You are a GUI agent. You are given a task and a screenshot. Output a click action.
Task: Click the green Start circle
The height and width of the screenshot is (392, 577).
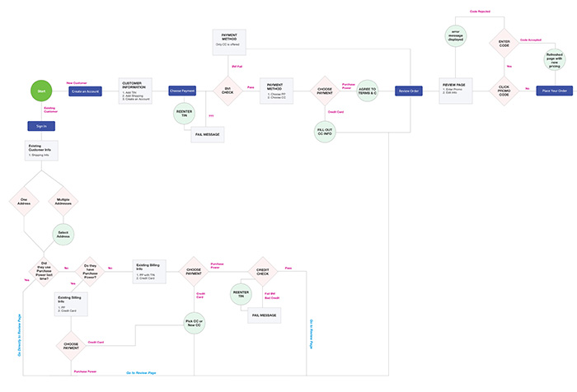click(x=41, y=91)
